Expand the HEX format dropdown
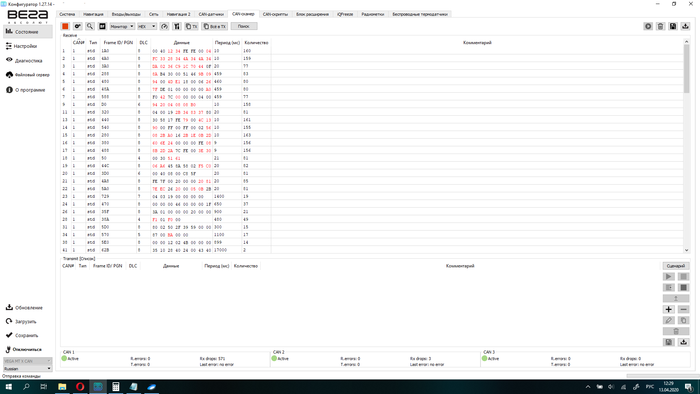Image resolution: width=700 pixels, height=394 pixels. 146,26
